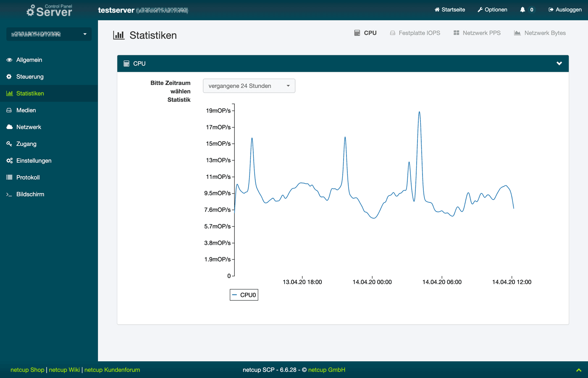Log out via Ausloggen link

tap(565, 10)
